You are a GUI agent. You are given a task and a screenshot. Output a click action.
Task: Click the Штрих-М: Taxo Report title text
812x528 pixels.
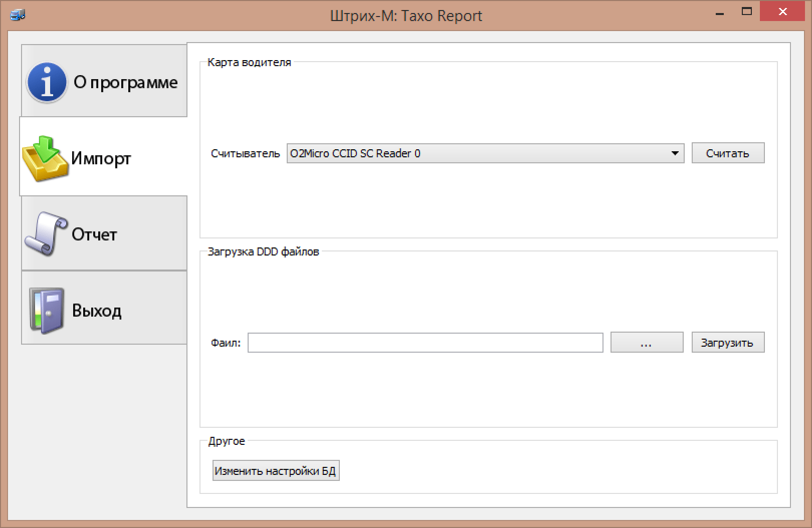[406, 16]
